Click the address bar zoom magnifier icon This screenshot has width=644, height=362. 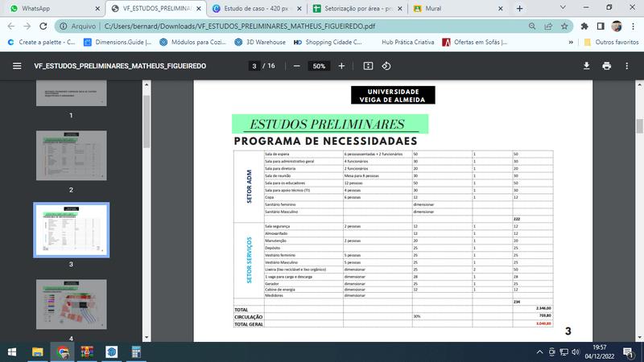(532, 26)
